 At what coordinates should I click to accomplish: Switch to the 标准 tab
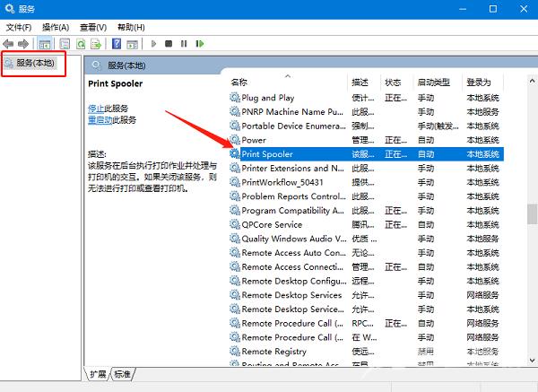tap(123, 374)
